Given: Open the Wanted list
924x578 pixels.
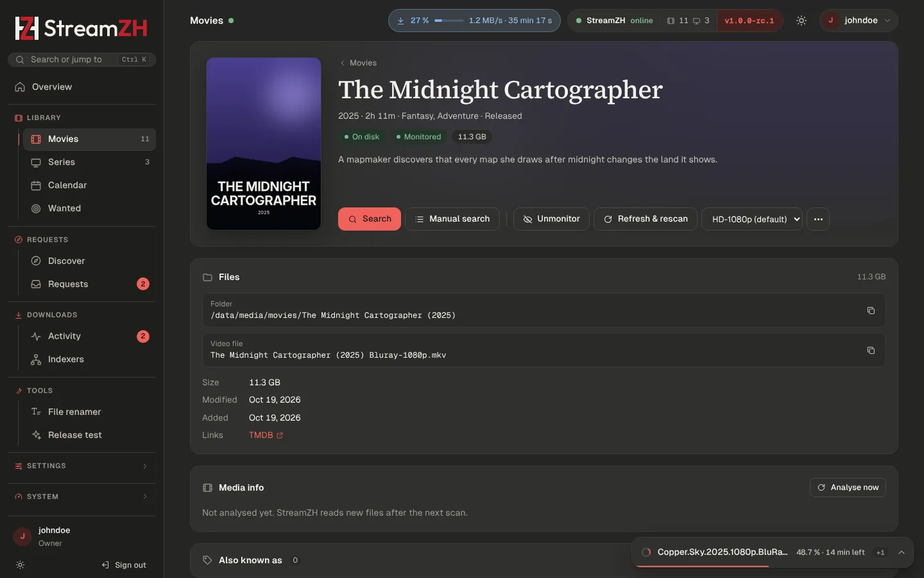Looking at the screenshot, I should point(89,208).
